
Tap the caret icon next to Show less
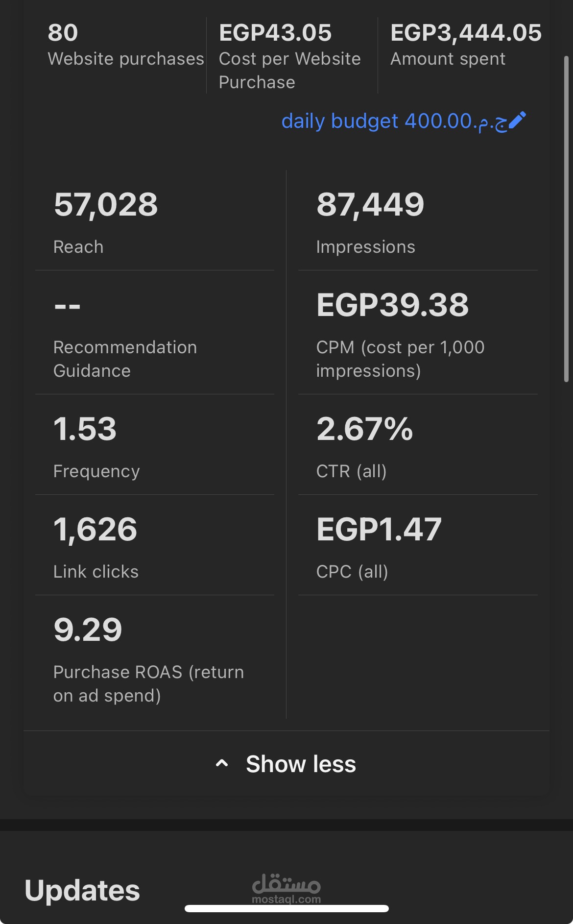click(x=222, y=763)
